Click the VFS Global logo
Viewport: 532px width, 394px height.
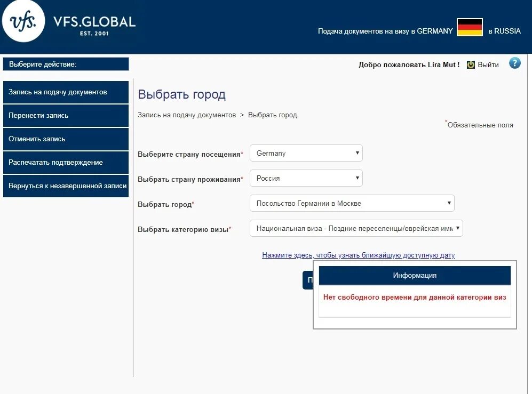[69, 22]
